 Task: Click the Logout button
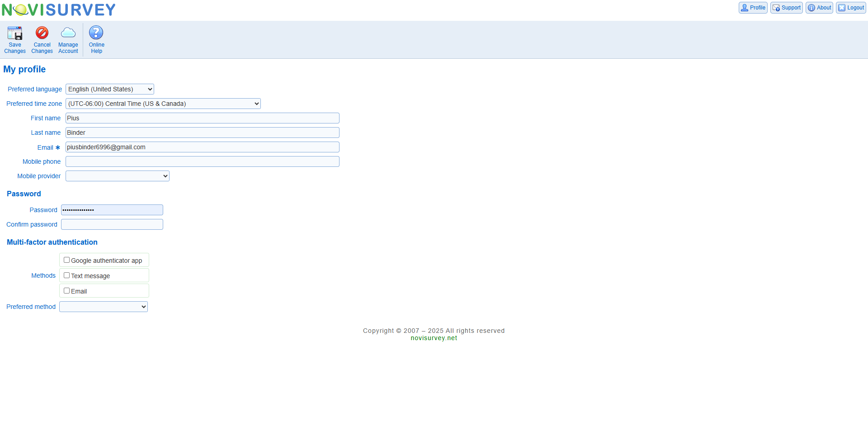851,8
